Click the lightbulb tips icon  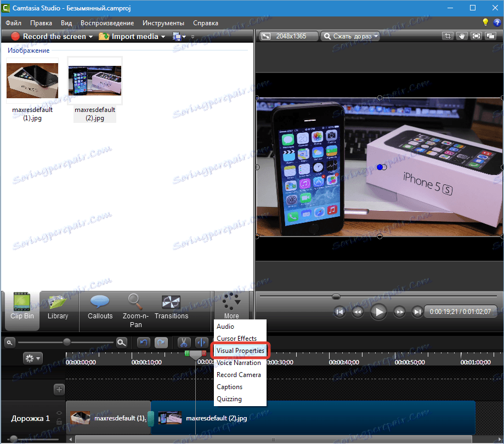pyautogui.click(x=485, y=22)
